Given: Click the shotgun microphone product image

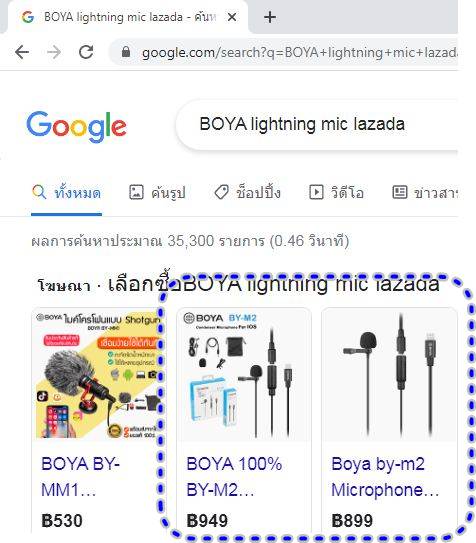Looking at the screenshot, I should click(x=98, y=375).
